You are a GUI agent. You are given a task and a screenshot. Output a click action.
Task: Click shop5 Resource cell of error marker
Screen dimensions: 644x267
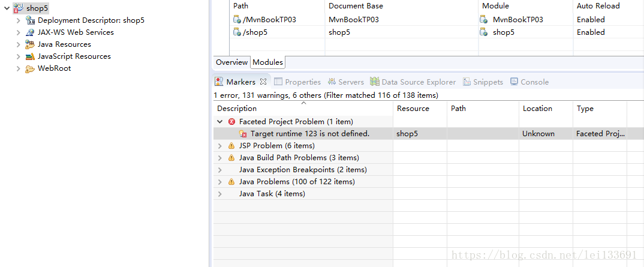coord(407,133)
